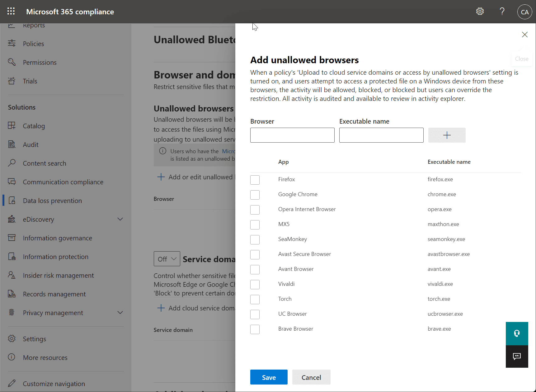Click the Browser name input field
This screenshot has width=536, height=392.
(x=292, y=135)
